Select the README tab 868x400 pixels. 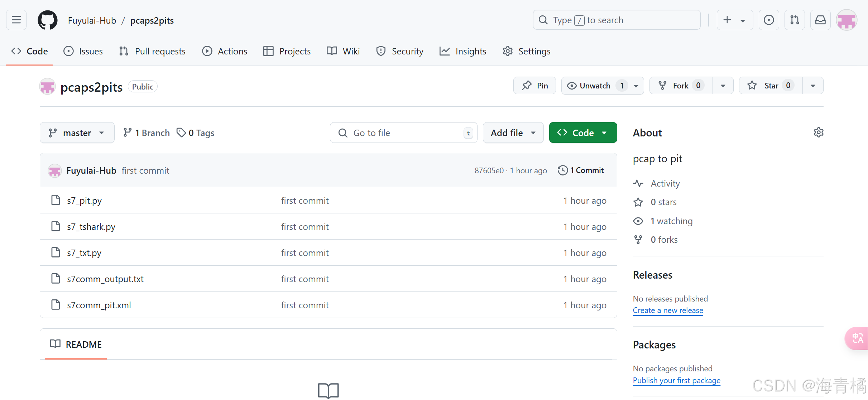pyautogui.click(x=76, y=344)
